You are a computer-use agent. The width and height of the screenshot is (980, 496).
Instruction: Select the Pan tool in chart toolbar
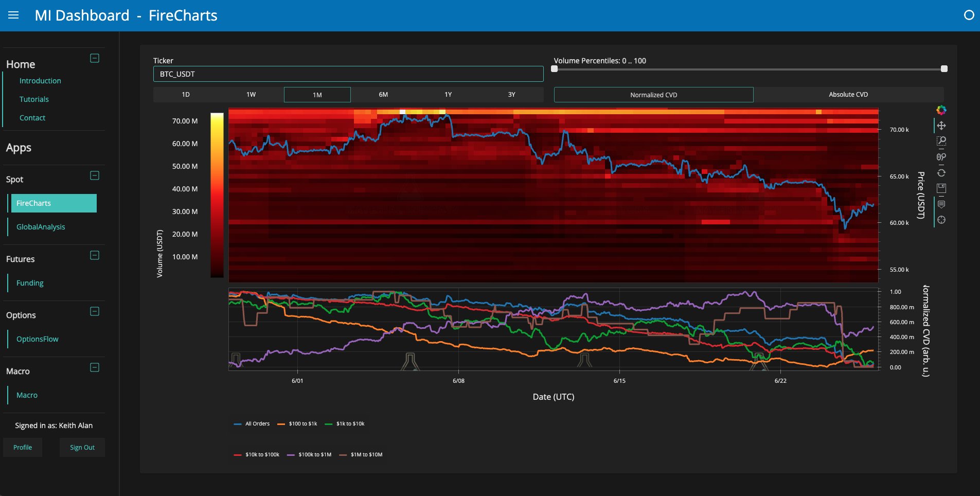[941, 126]
